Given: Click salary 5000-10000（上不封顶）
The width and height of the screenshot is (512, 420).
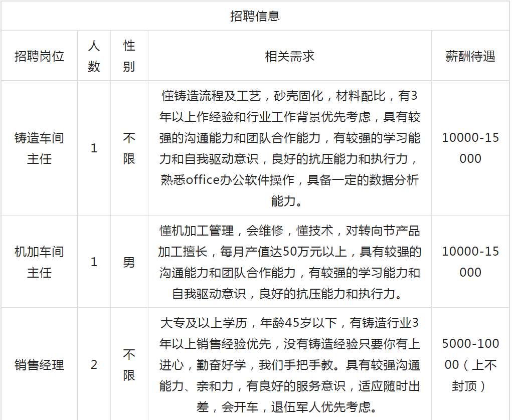Looking at the screenshot, I should (x=470, y=364).
